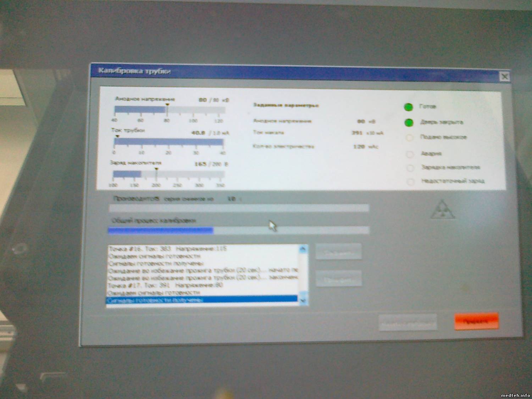Image resolution: width=532 pixels, height=399 pixels.
Task: Click the green "Готов" status indicator
Action: [x=409, y=107]
